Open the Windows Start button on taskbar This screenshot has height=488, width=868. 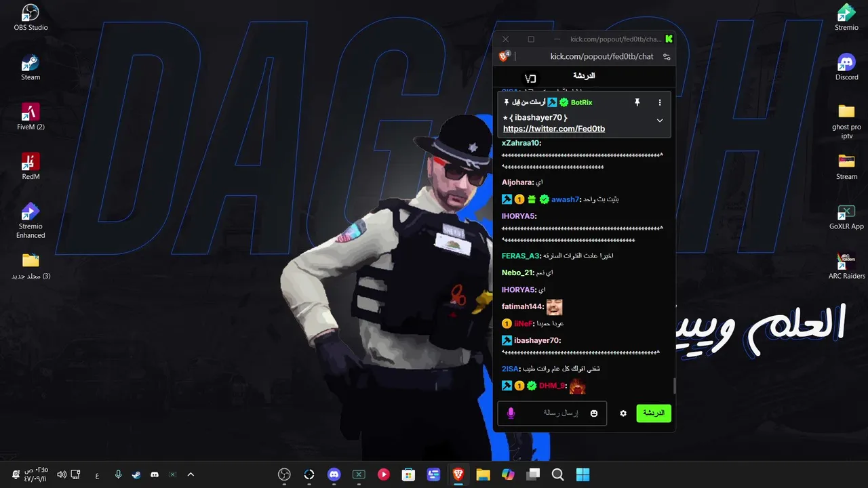(x=583, y=475)
